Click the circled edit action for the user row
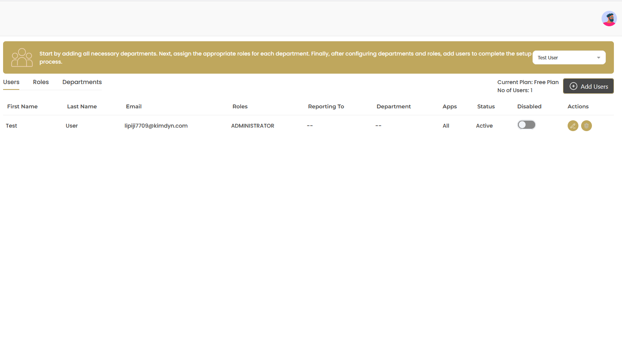The image size is (622, 364). click(573, 126)
